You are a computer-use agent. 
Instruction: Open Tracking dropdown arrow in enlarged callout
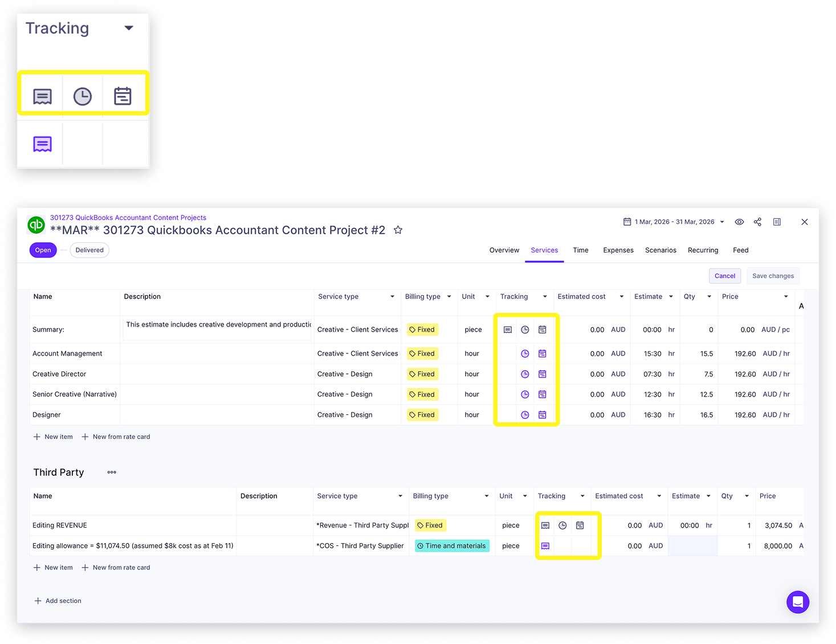tap(129, 28)
